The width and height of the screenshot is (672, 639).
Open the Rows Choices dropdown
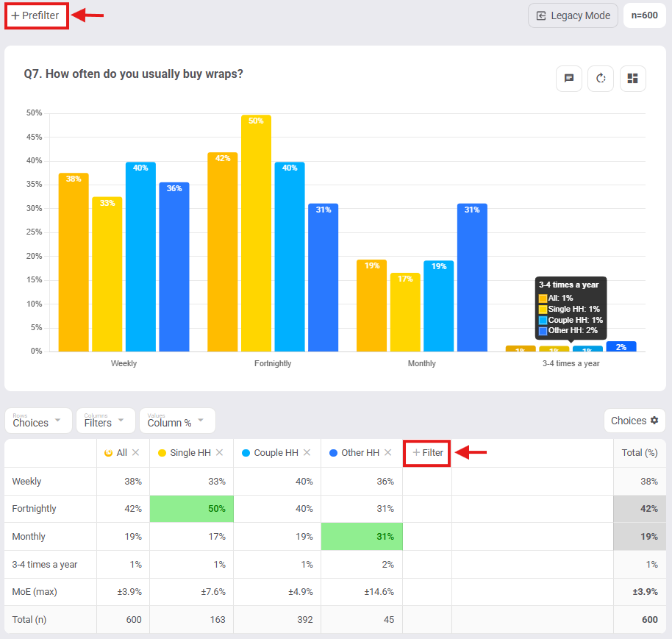[38, 421]
